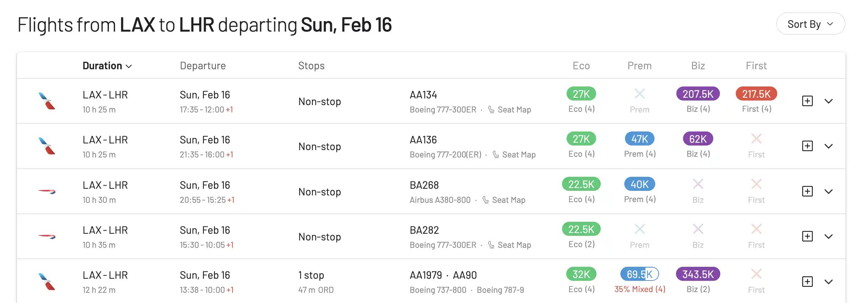The height and width of the screenshot is (303, 868).
Task: Open Seat Map for AA134
Action: (510, 110)
